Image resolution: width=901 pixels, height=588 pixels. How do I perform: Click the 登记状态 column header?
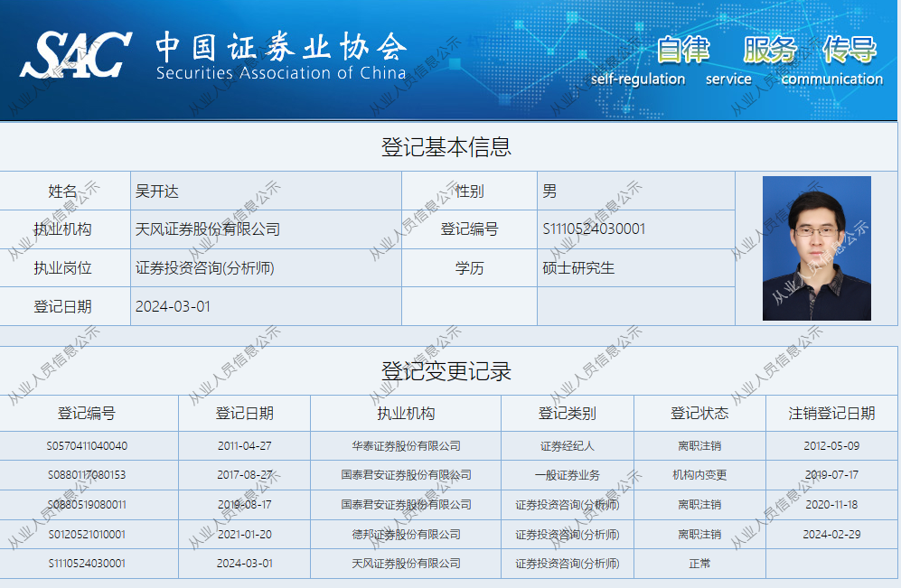(x=699, y=414)
